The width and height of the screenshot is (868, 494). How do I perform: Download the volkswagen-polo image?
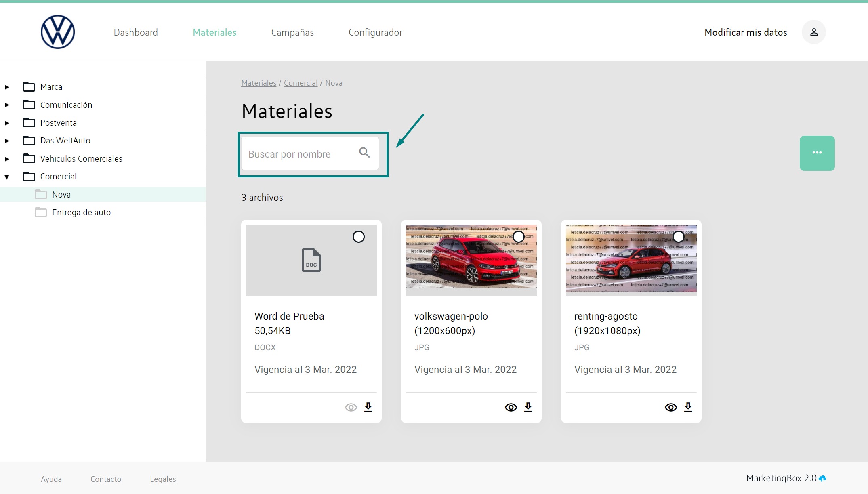[528, 407]
